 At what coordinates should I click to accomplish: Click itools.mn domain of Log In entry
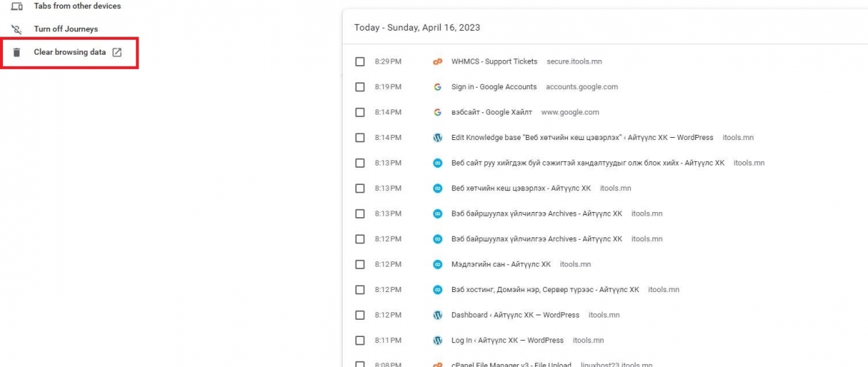click(x=588, y=340)
